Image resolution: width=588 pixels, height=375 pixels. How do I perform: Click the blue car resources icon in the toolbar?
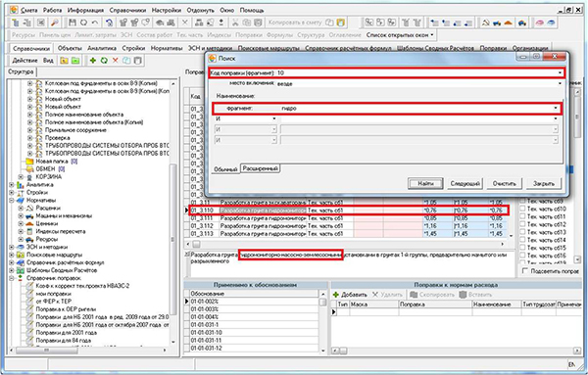(522, 23)
